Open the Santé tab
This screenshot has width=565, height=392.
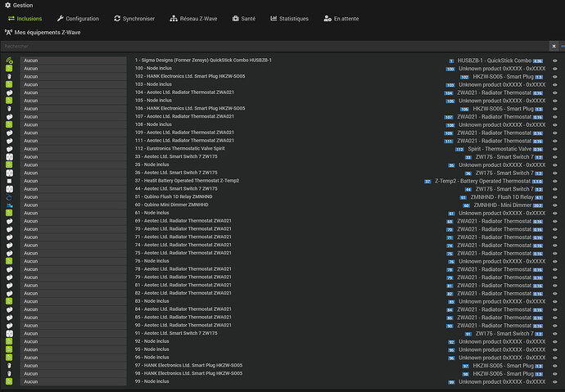[244, 18]
